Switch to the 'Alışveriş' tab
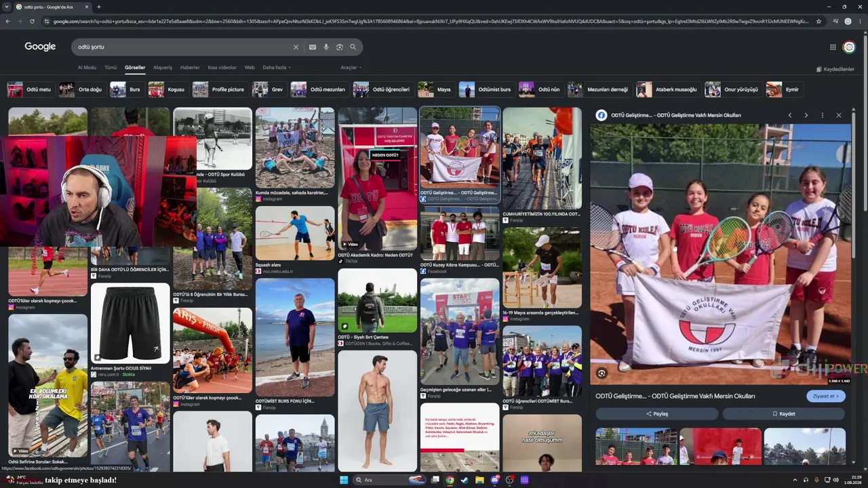The image size is (868, 488). point(163,68)
